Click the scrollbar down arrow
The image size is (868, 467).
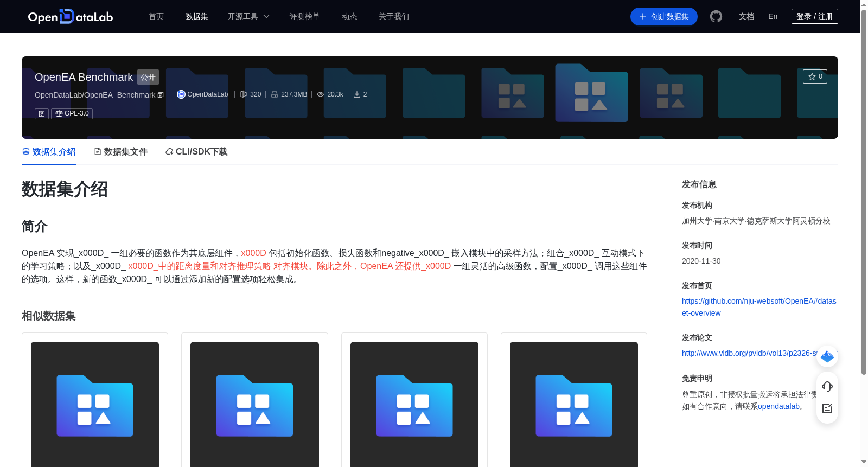(x=864, y=462)
